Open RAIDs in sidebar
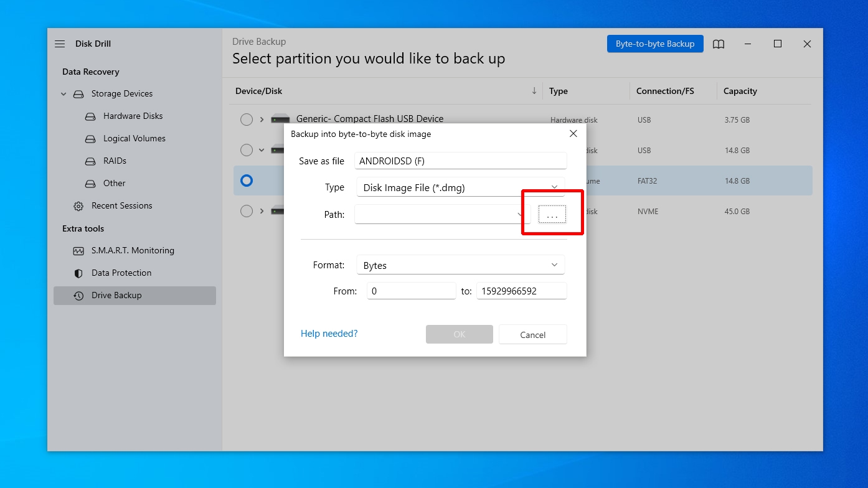The width and height of the screenshot is (868, 488). (x=115, y=161)
